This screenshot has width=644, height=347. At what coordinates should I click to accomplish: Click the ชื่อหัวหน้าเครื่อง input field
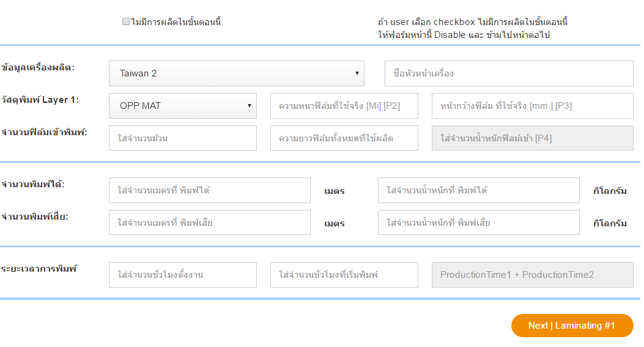pyautogui.click(x=509, y=73)
